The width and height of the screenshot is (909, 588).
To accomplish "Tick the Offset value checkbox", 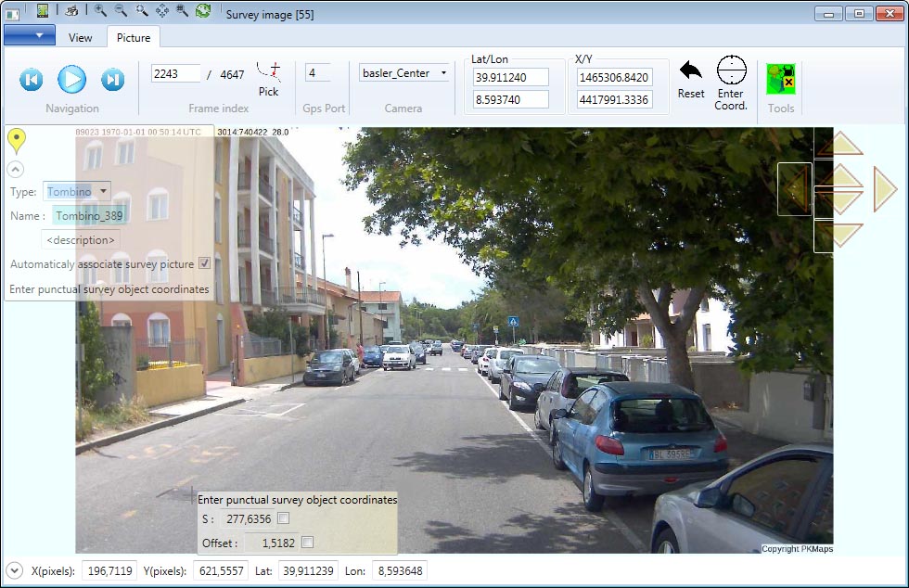I will click(308, 543).
